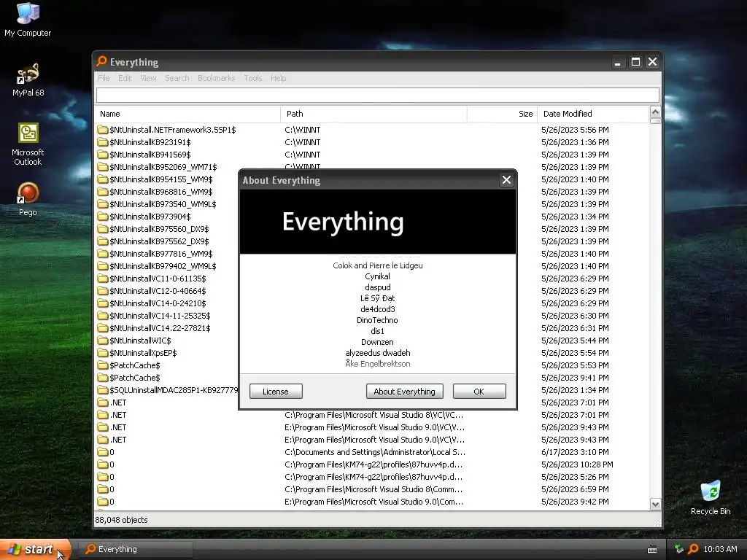747x560 pixels.
Task: Sort results by Name column header
Action: point(187,114)
